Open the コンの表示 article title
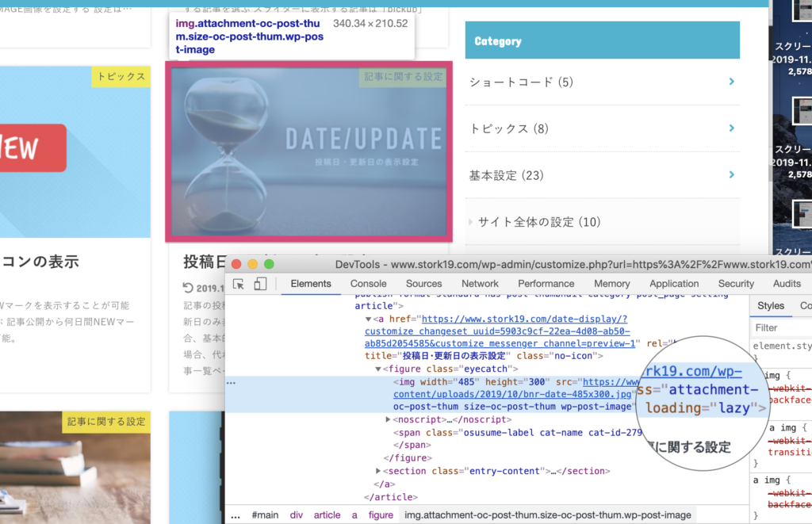 40,262
